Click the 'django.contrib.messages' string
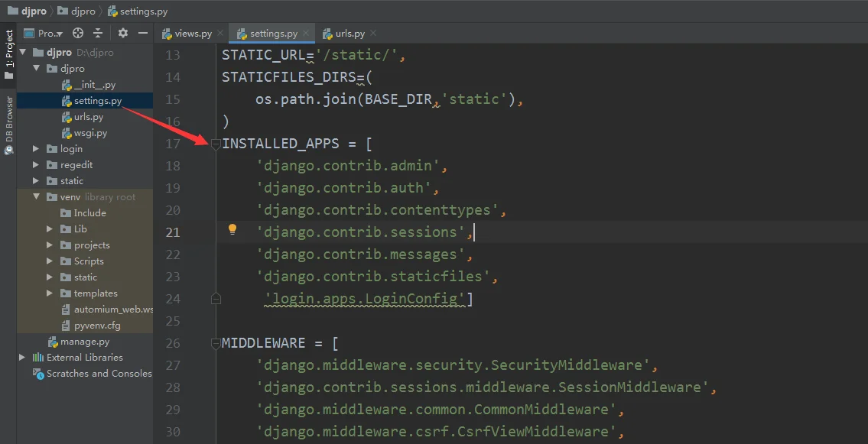This screenshot has height=444, width=868. [360, 255]
